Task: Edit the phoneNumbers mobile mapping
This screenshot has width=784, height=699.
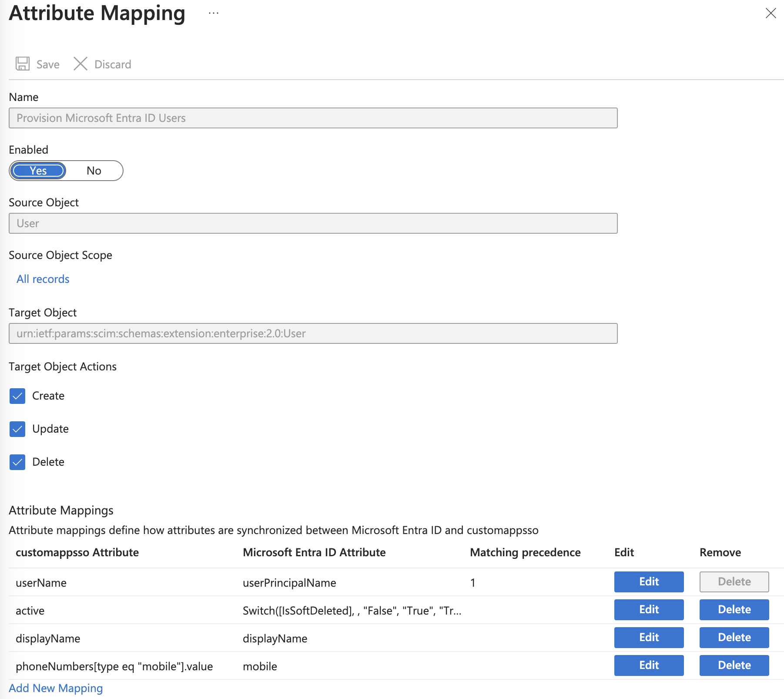Action: tap(649, 665)
